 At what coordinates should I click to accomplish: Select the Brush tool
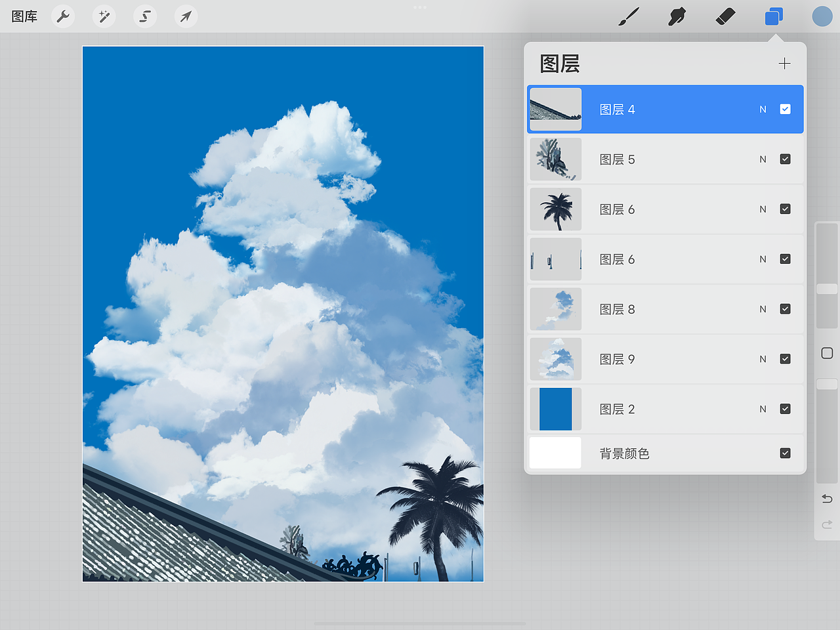point(629,16)
